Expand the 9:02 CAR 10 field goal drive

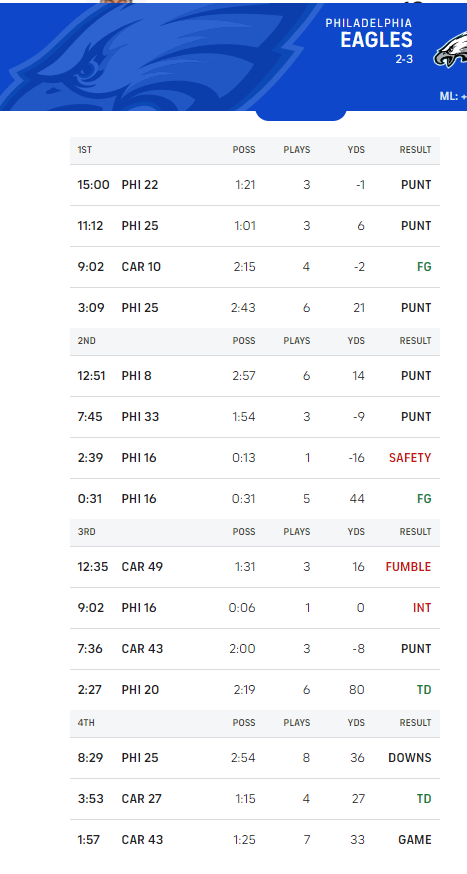click(x=255, y=267)
